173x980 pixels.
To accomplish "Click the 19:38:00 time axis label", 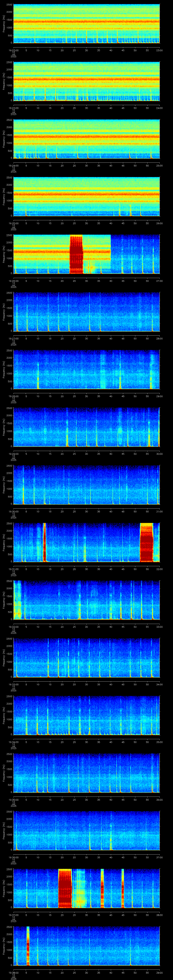I will pyautogui.click(x=13, y=972).
